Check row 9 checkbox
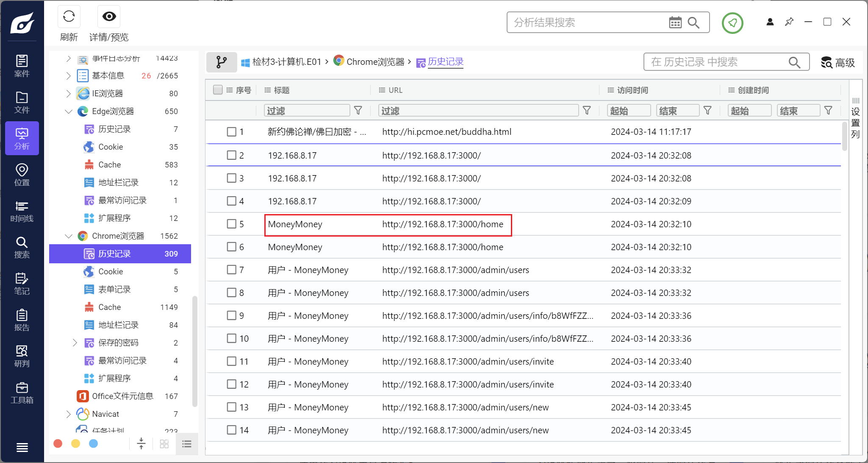The height and width of the screenshot is (463, 868). (x=232, y=315)
